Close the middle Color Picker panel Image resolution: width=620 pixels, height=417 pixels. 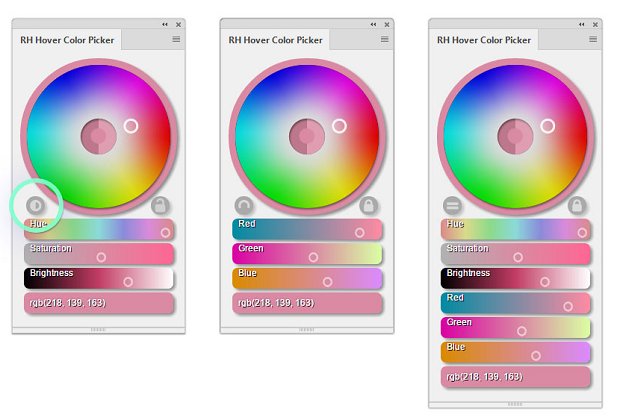387,25
